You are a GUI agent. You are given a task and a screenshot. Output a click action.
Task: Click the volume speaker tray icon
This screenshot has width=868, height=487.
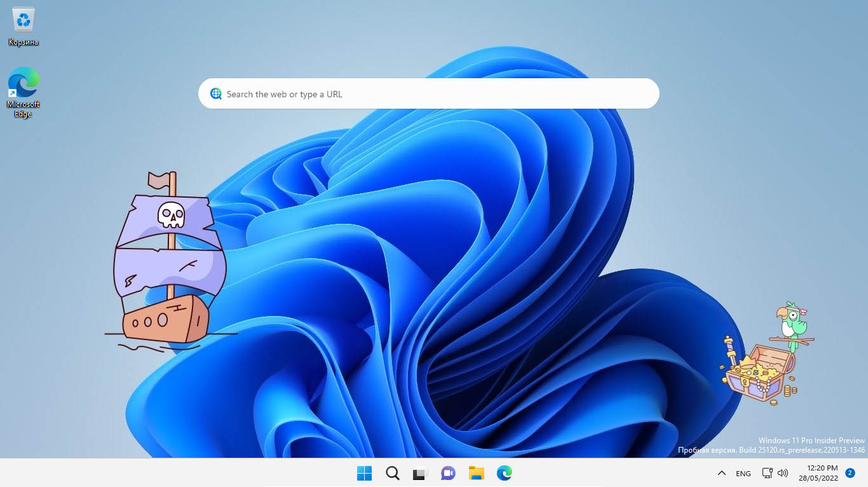783,473
